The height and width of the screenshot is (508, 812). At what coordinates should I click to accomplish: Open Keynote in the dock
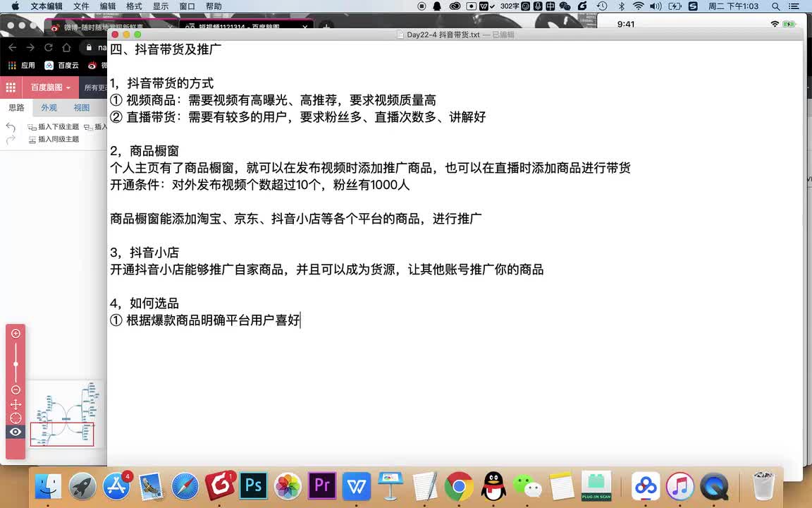pos(390,485)
